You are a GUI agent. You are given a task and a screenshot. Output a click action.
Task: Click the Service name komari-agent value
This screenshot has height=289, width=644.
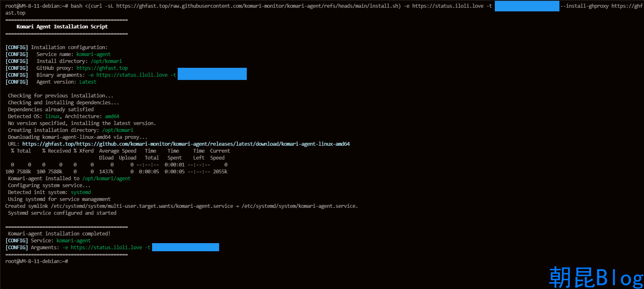point(94,54)
